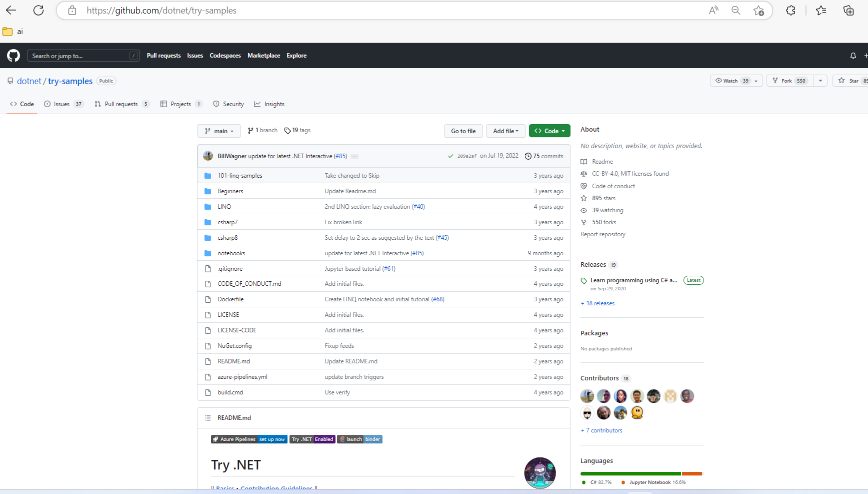This screenshot has height=494, width=868.
Task: Go back using the browser back arrow
Action: tap(11, 10)
